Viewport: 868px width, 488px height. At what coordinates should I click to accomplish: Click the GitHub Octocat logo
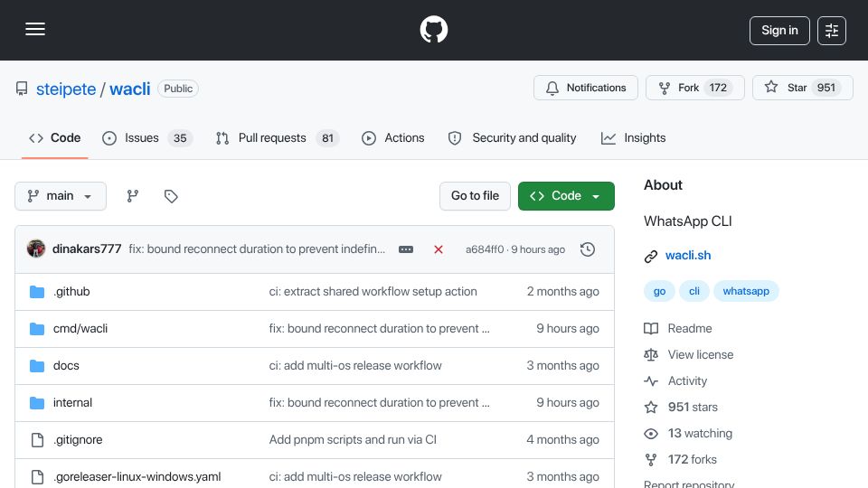tap(433, 29)
